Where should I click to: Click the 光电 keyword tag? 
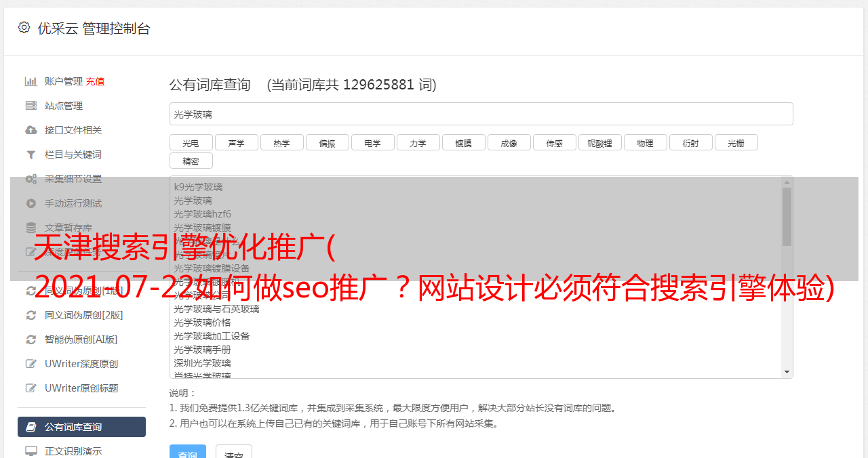click(x=191, y=142)
